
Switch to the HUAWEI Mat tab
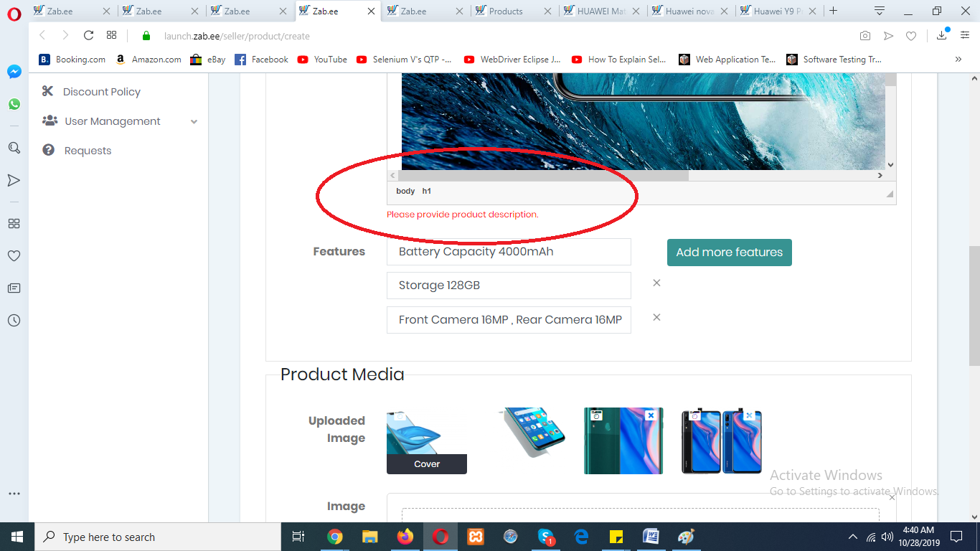click(601, 11)
